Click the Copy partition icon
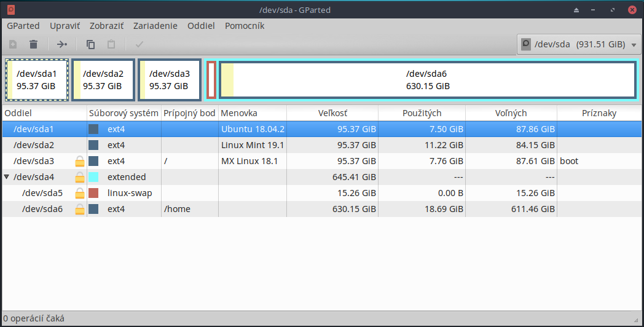The width and height of the screenshot is (644, 327). pos(91,44)
